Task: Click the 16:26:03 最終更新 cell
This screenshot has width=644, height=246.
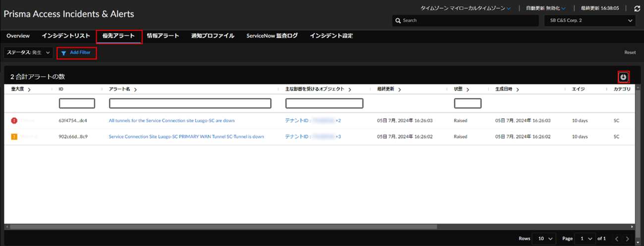Action: pos(405,120)
